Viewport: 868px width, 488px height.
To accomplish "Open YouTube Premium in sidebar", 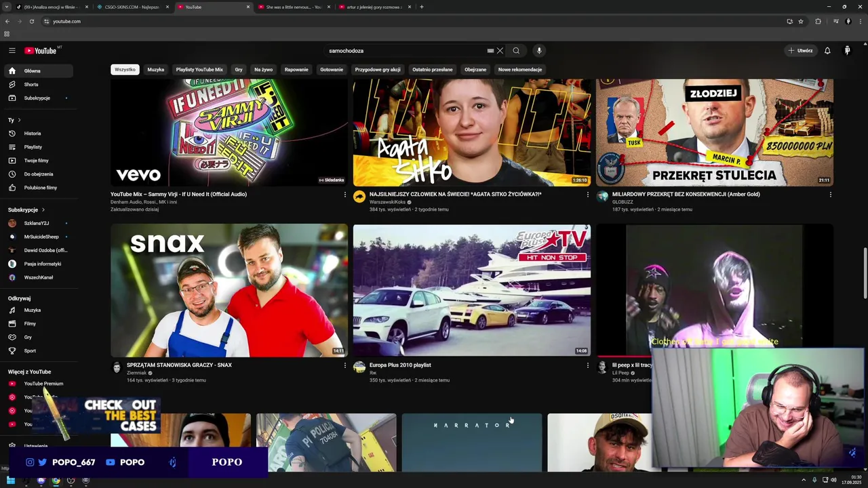I will pos(38,384).
